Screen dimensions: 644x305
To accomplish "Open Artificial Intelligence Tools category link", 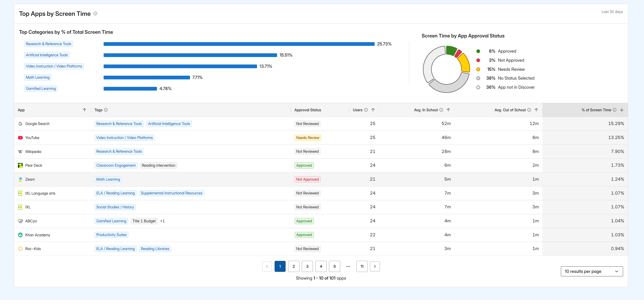I will click(x=47, y=55).
